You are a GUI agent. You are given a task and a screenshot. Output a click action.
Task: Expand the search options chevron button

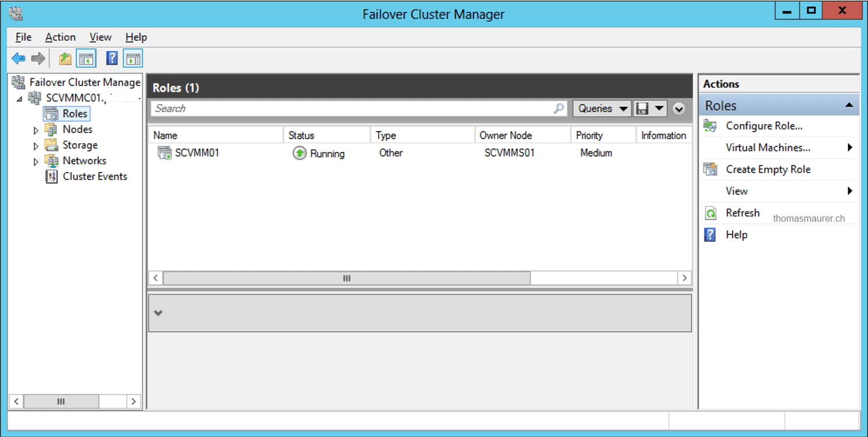(679, 109)
